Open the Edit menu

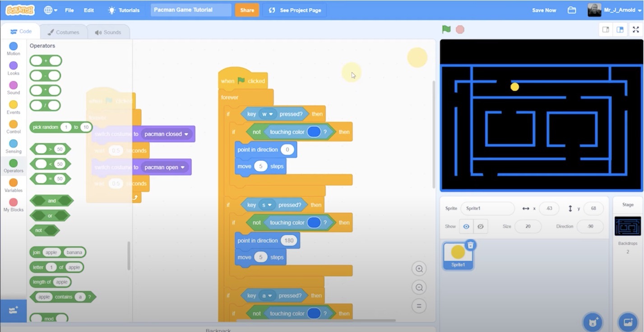[x=89, y=10]
